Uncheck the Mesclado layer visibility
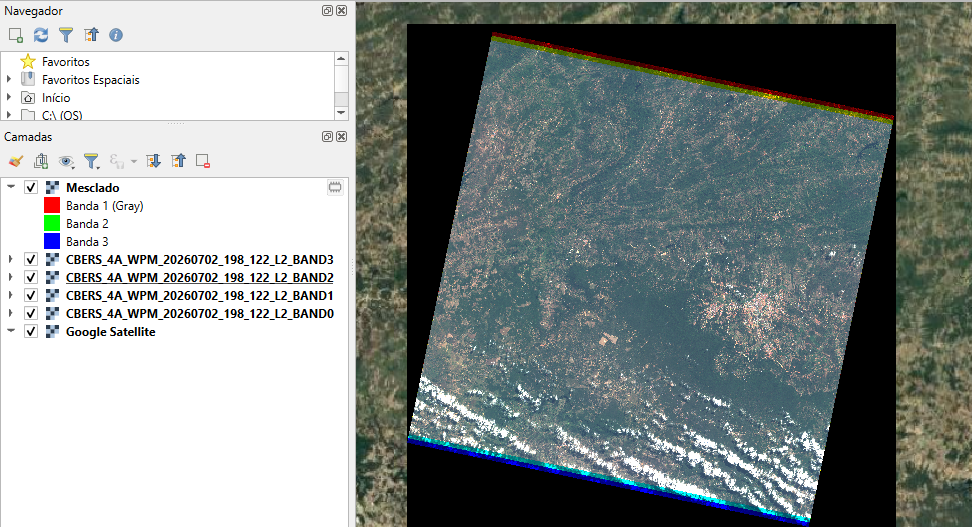Screen dimensions: 972x527 [x=31, y=187]
